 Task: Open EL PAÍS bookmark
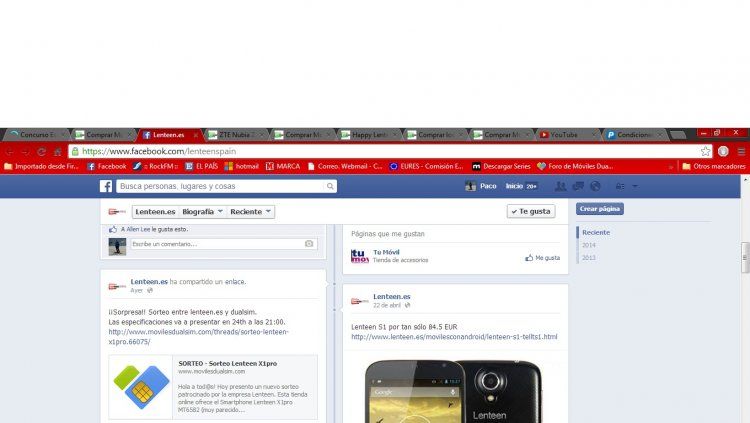(201, 167)
